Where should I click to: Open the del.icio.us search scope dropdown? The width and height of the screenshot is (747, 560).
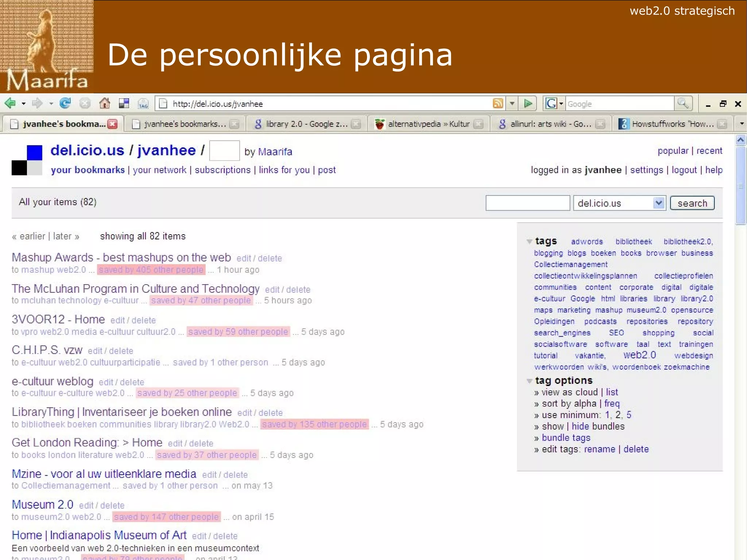[x=658, y=203]
